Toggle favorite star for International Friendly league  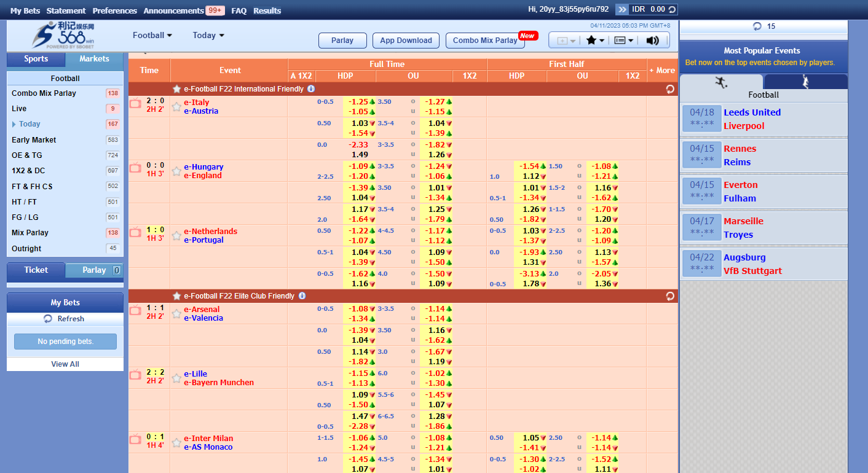[177, 89]
